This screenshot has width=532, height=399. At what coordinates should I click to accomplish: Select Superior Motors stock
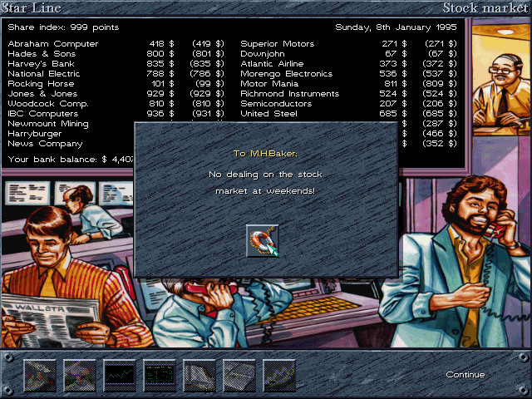point(348,44)
